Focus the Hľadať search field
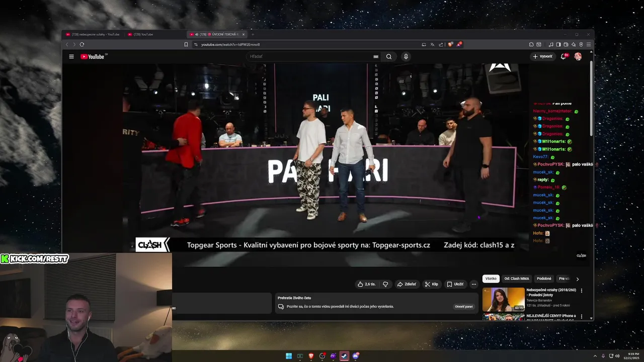Viewport: 644px width, 362px height. pos(309,56)
